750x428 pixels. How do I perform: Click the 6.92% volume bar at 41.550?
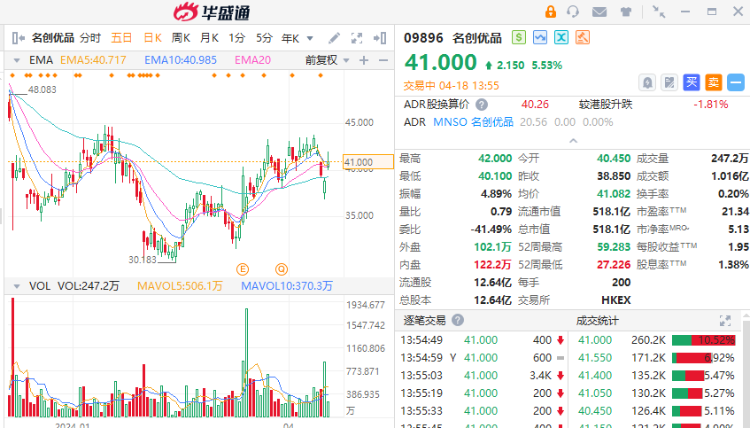click(692, 358)
